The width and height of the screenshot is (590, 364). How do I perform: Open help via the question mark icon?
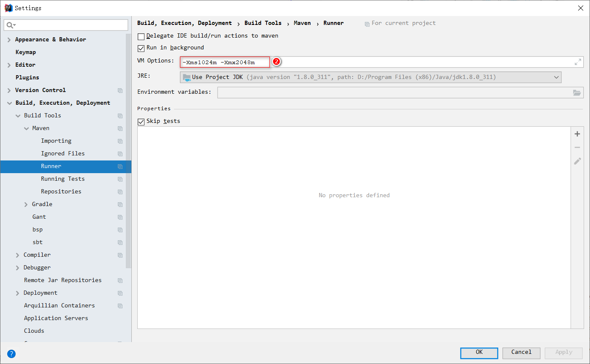pos(11,354)
